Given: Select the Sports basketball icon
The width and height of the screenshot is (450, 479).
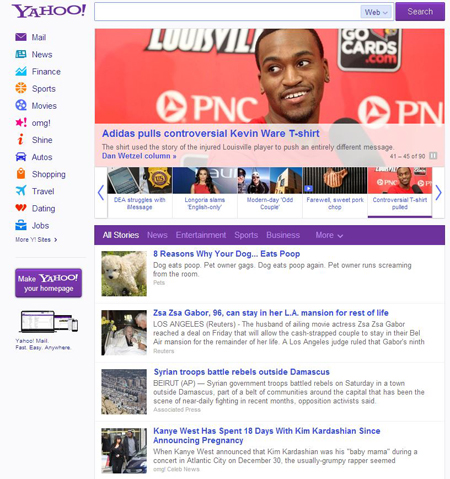Looking at the screenshot, I should (21, 88).
